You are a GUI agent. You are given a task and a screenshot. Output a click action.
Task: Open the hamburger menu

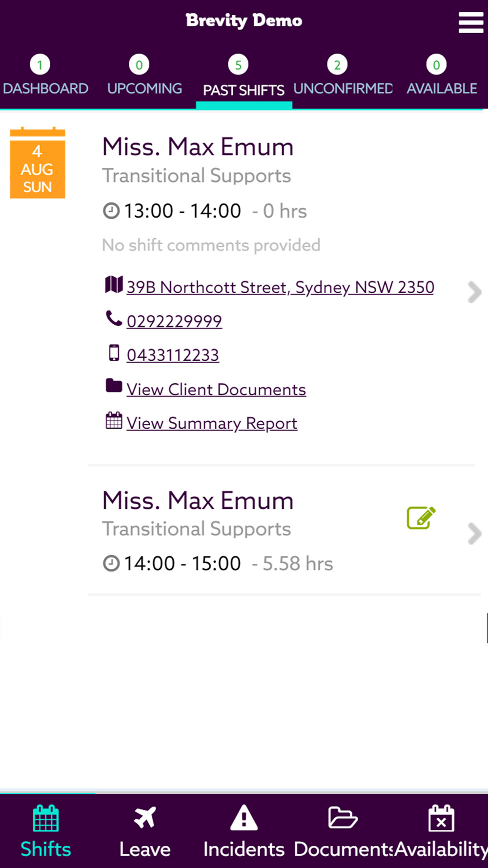click(471, 22)
